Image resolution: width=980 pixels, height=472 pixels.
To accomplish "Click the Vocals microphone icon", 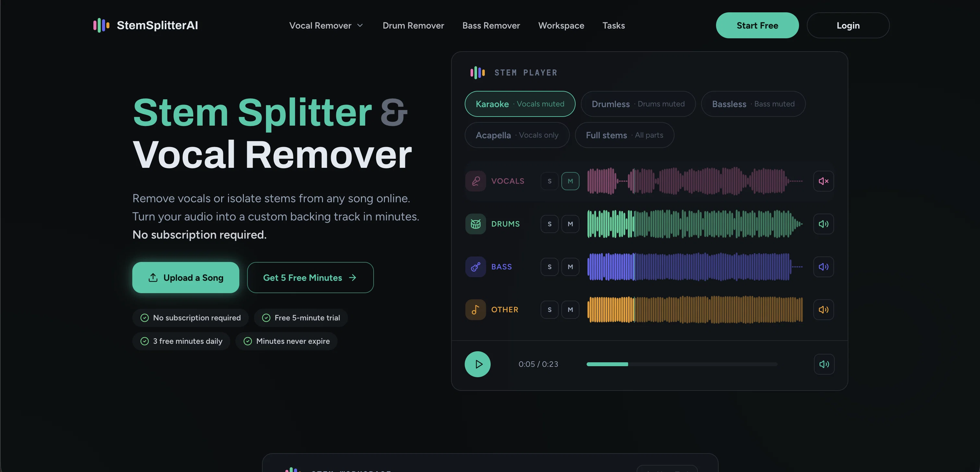I will (x=475, y=181).
